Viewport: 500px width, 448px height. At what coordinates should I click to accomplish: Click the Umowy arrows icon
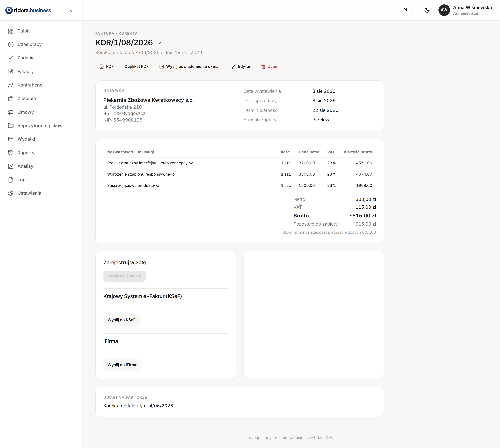pos(11,112)
